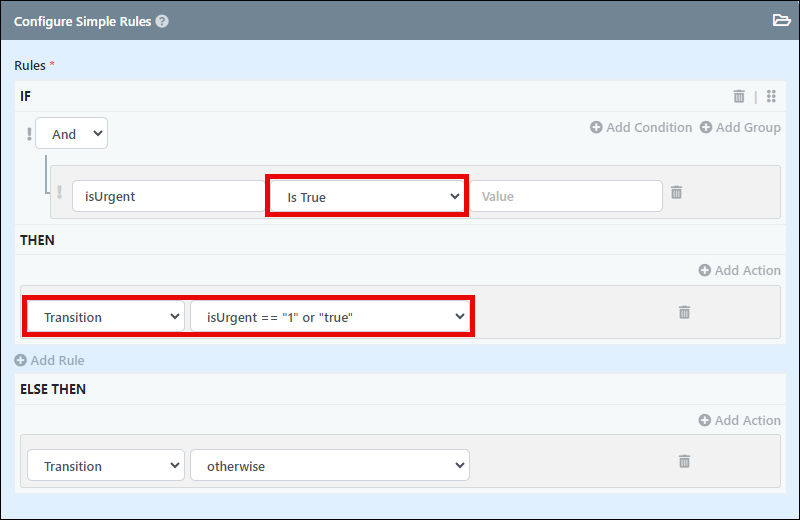Click the Value input field

pos(566,196)
